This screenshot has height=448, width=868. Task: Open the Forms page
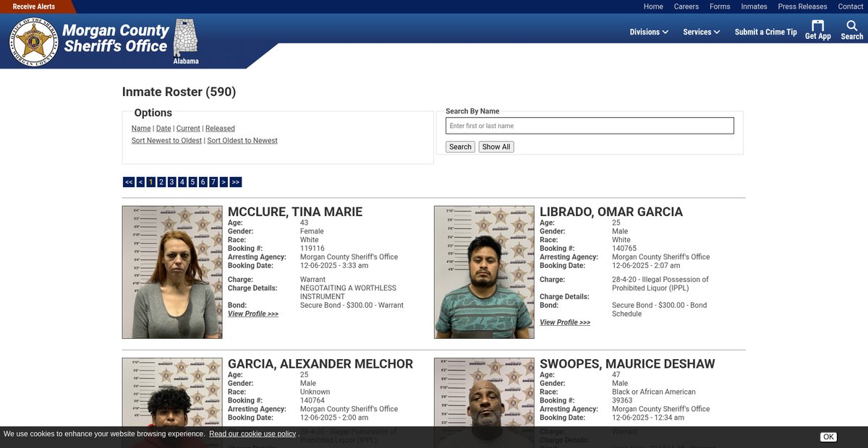tap(720, 7)
